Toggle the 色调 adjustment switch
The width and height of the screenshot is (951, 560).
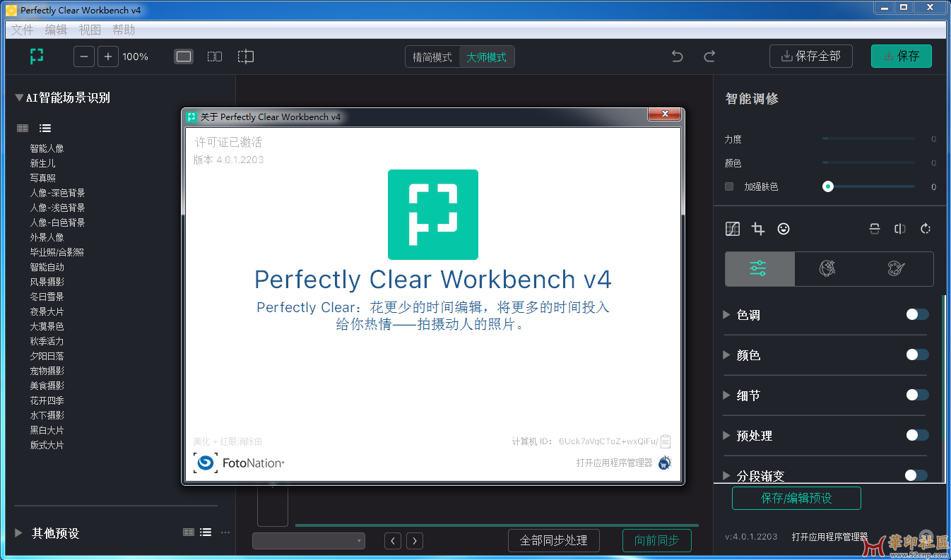917,315
